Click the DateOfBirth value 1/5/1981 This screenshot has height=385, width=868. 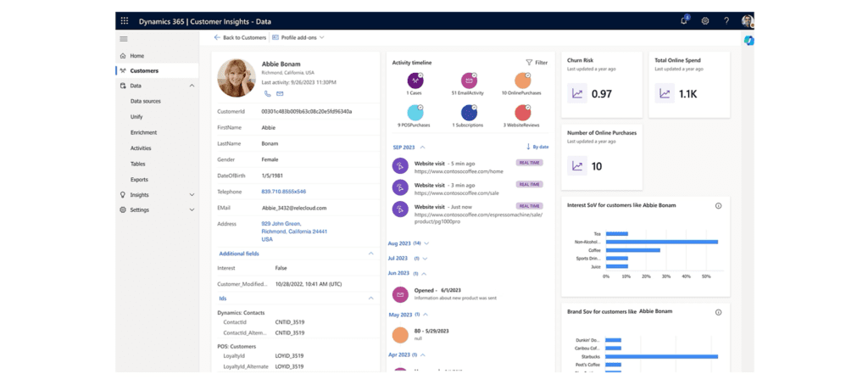271,176
